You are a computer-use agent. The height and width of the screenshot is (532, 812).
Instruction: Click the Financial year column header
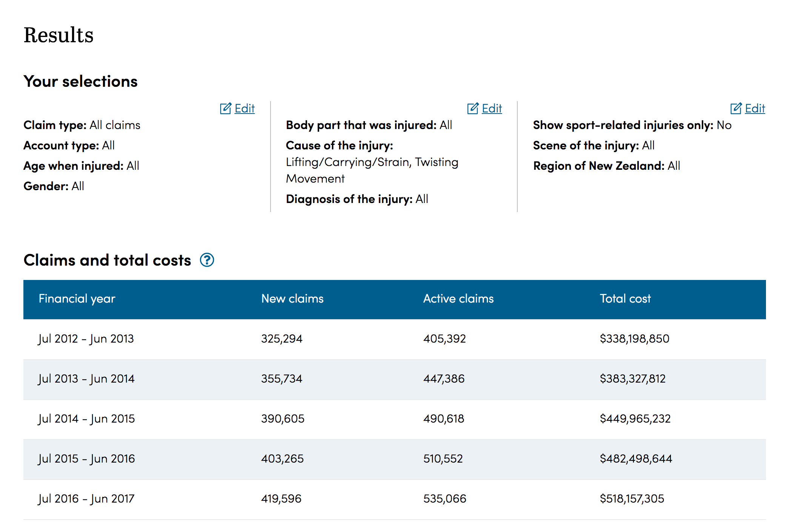pyautogui.click(x=77, y=299)
